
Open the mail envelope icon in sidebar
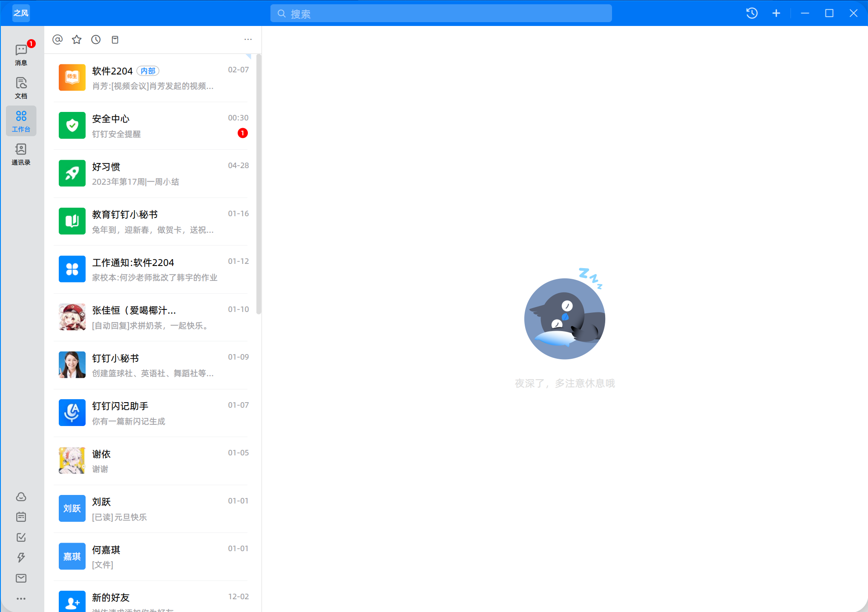(21, 578)
